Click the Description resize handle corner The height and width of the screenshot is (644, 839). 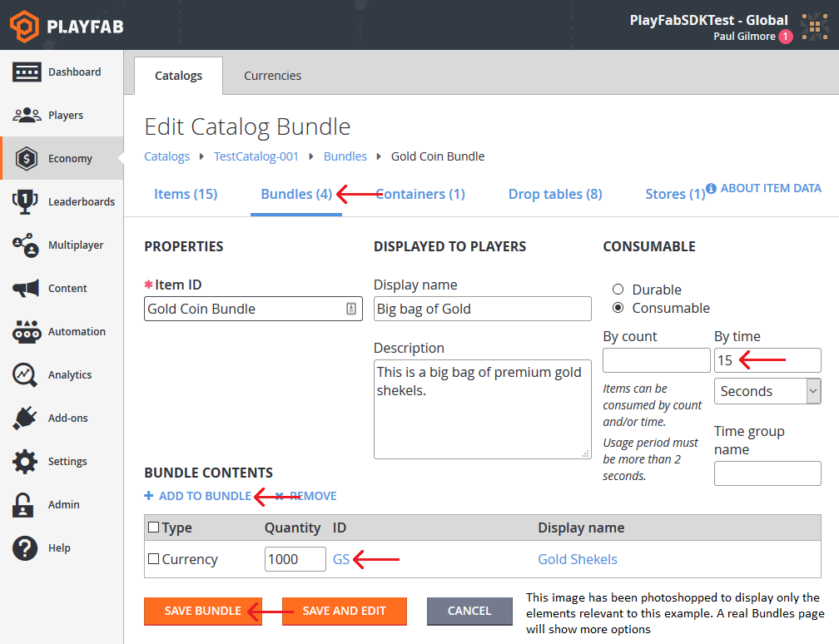click(585, 453)
